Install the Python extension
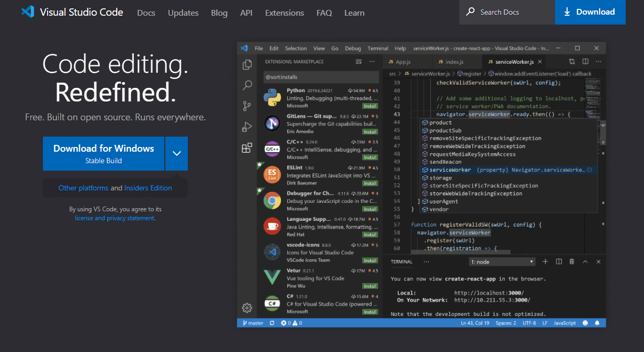The image size is (644, 352). tap(370, 106)
